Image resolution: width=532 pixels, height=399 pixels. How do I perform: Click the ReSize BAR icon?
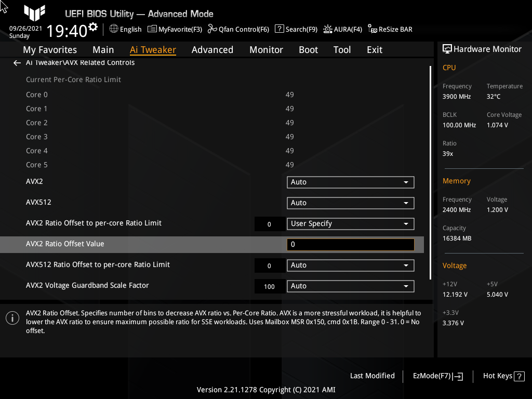pyautogui.click(x=390, y=29)
